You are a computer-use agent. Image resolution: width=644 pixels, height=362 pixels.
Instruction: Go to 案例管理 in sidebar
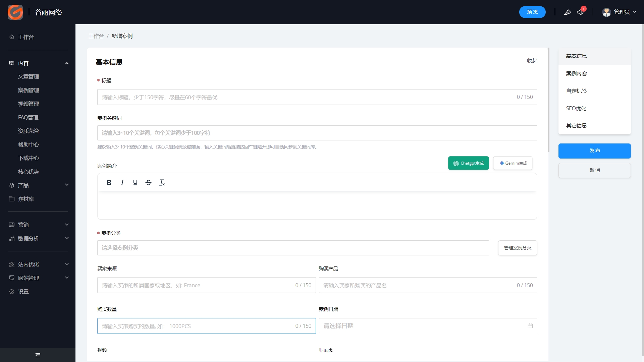click(x=29, y=90)
